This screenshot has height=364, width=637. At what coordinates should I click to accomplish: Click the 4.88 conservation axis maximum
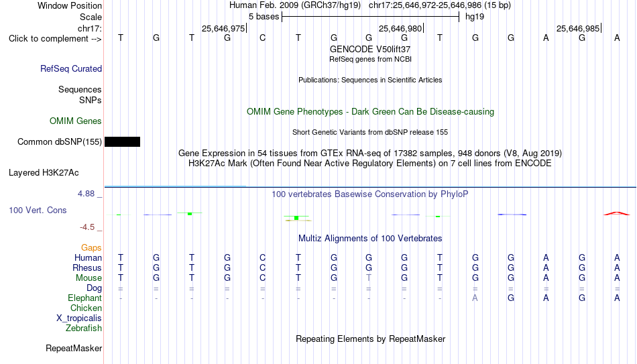[86, 194]
